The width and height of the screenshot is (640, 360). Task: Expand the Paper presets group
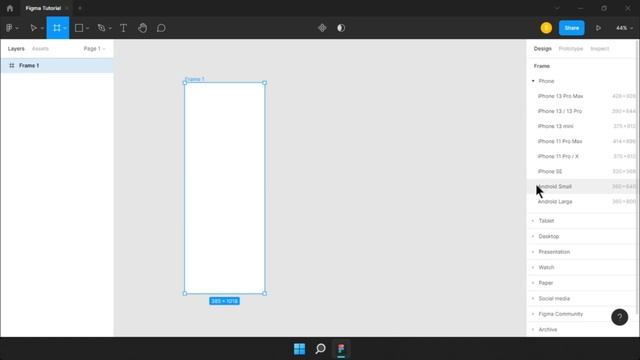[x=533, y=283]
